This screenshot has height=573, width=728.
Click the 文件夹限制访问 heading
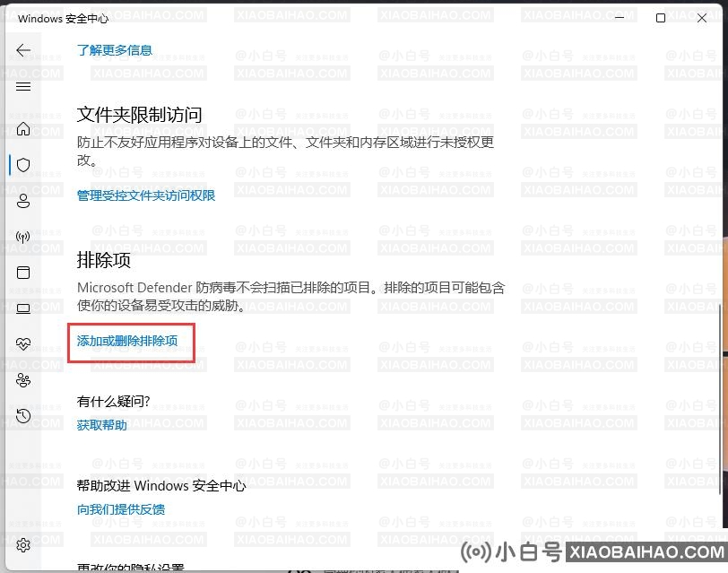[140, 115]
